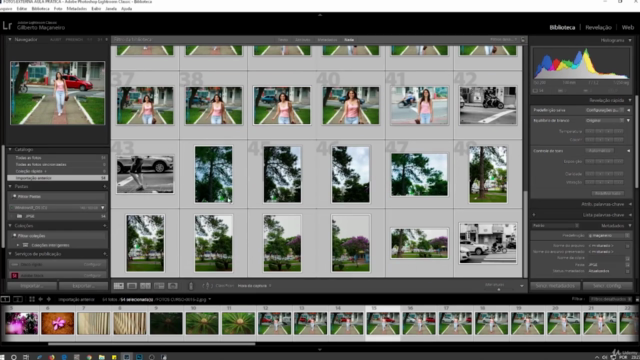Switch to Grid view mode
Screen dimensions: 640x360
click(119, 286)
